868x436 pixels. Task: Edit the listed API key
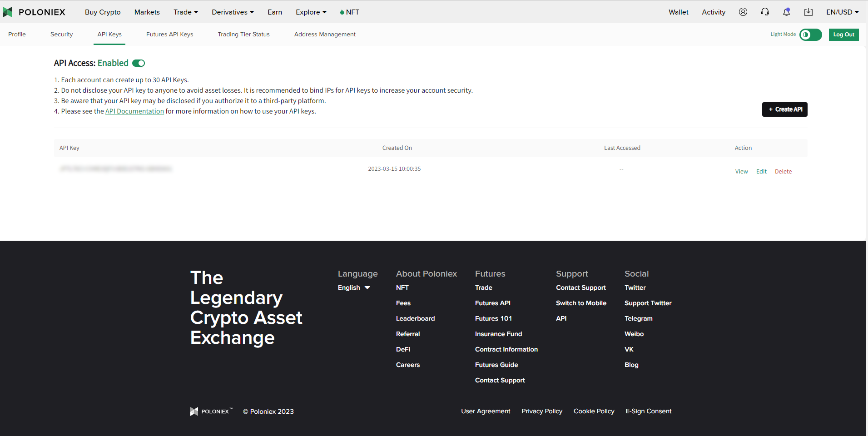(x=762, y=172)
